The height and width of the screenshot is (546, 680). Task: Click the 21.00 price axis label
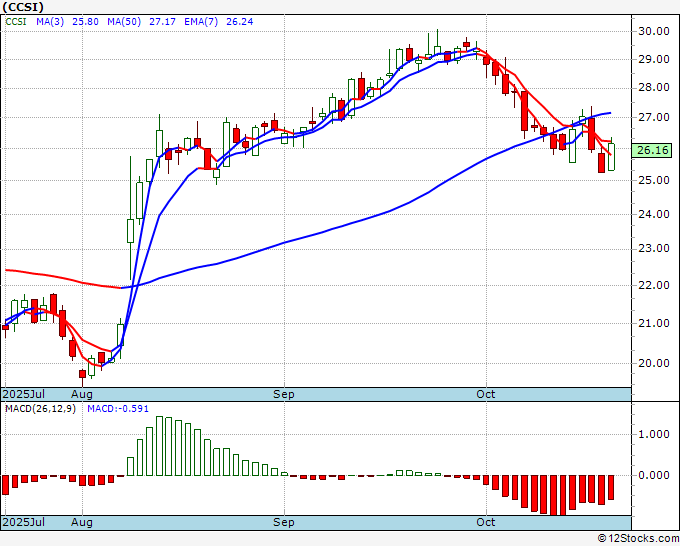tap(654, 324)
